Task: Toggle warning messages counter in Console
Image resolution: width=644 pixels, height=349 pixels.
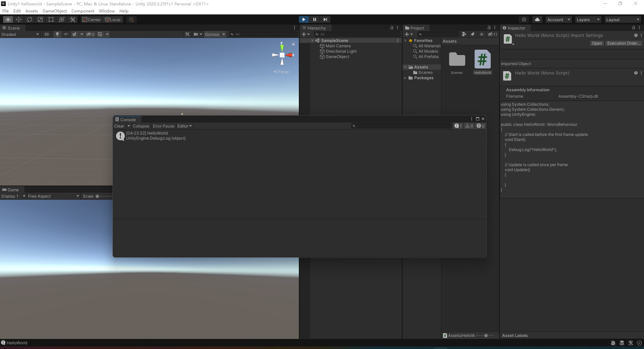Action: [x=469, y=126]
